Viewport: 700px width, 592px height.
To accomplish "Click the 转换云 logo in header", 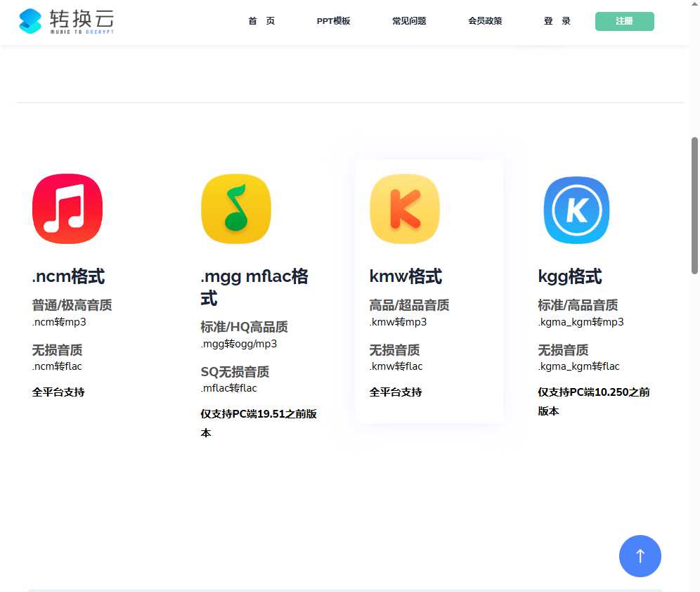I will 65,21.
